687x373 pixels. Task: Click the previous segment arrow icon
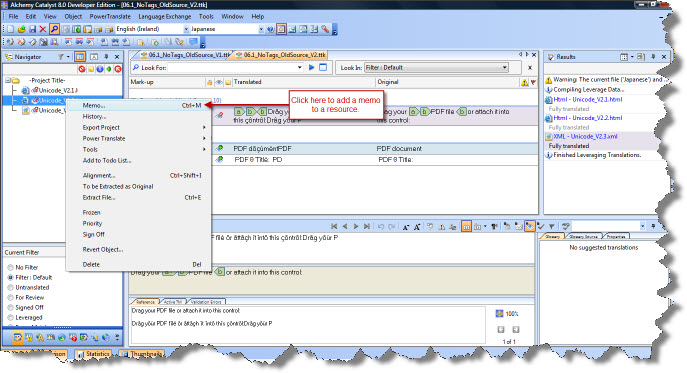click(x=345, y=226)
